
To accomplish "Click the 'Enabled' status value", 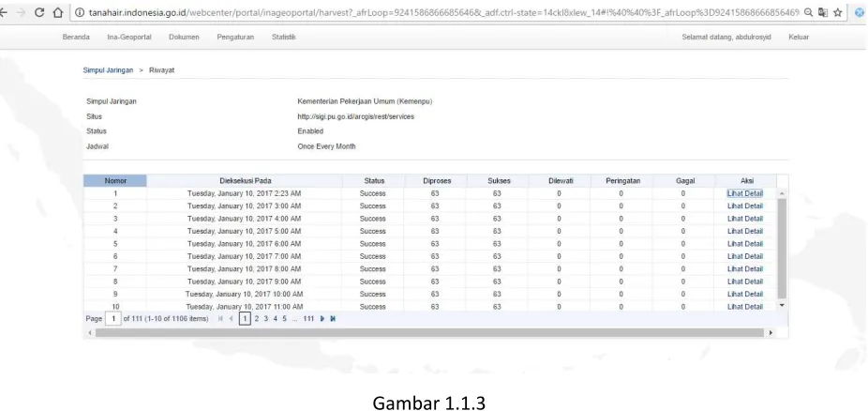I will 310,131.
